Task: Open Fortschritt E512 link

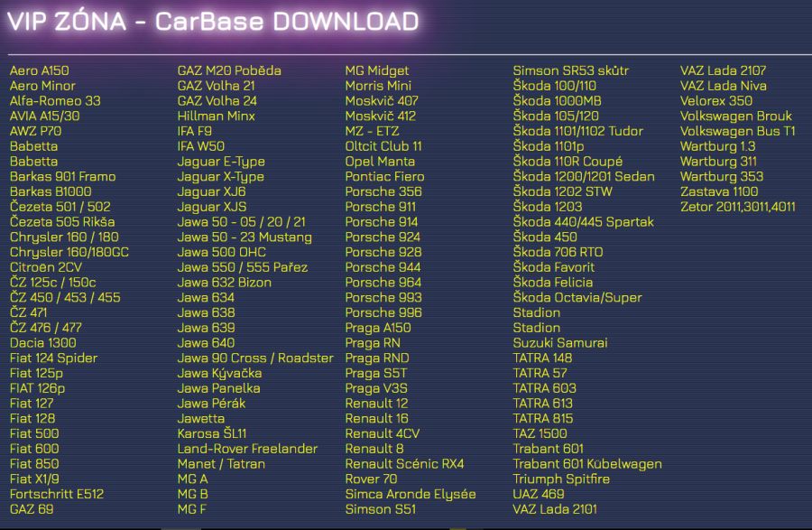Action: 57,494
